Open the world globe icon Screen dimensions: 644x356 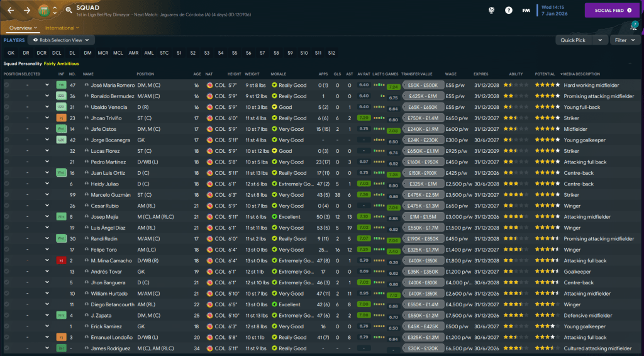click(x=491, y=11)
